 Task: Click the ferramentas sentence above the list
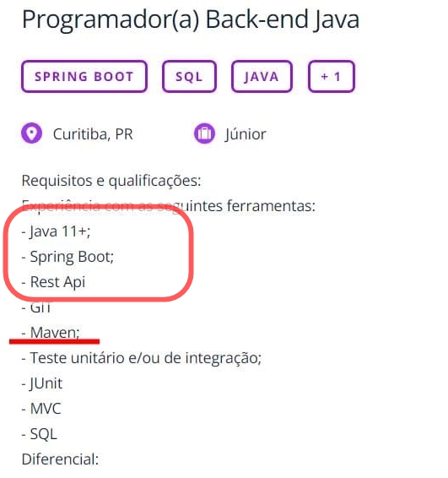169,206
